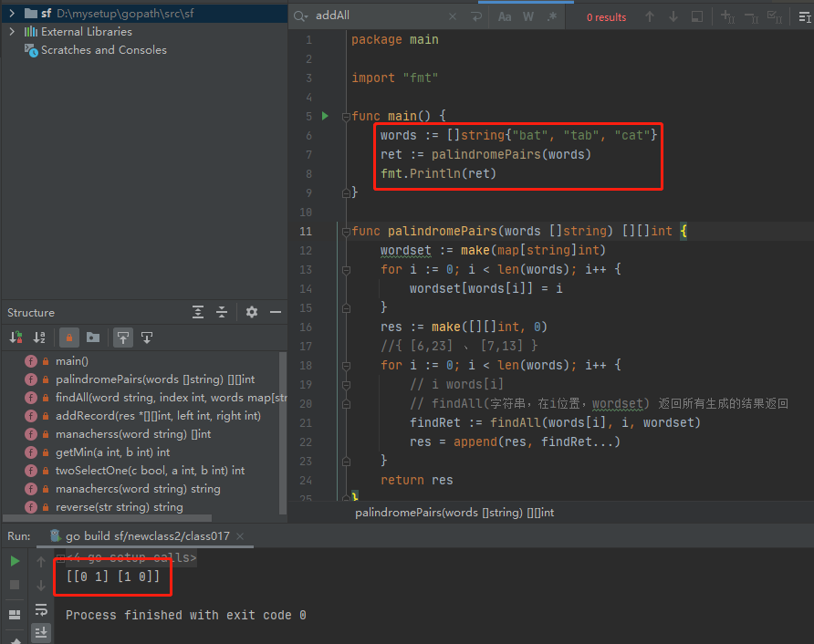
Task: Open search filter options icon
Action: pyautogui.click(x=805, y=16)
